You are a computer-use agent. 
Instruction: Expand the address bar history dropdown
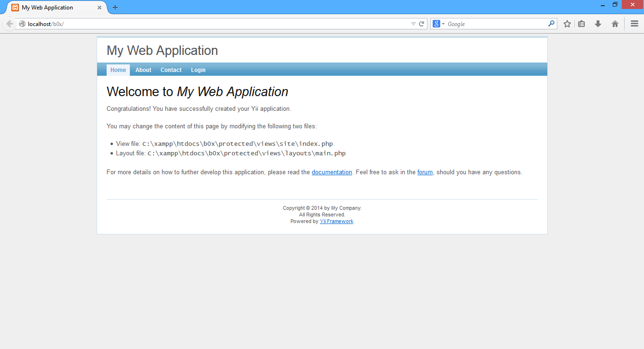click(413, 23)
